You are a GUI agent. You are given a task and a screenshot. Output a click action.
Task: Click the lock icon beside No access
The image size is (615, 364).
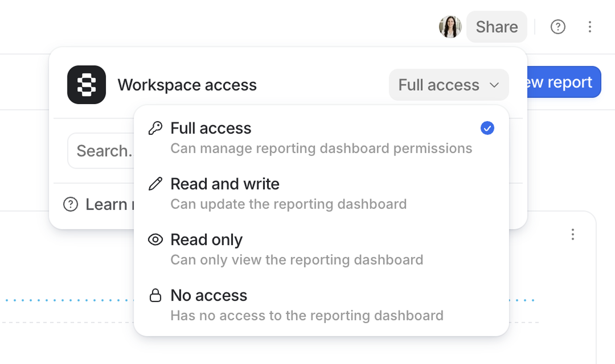(x=156, y=296)
